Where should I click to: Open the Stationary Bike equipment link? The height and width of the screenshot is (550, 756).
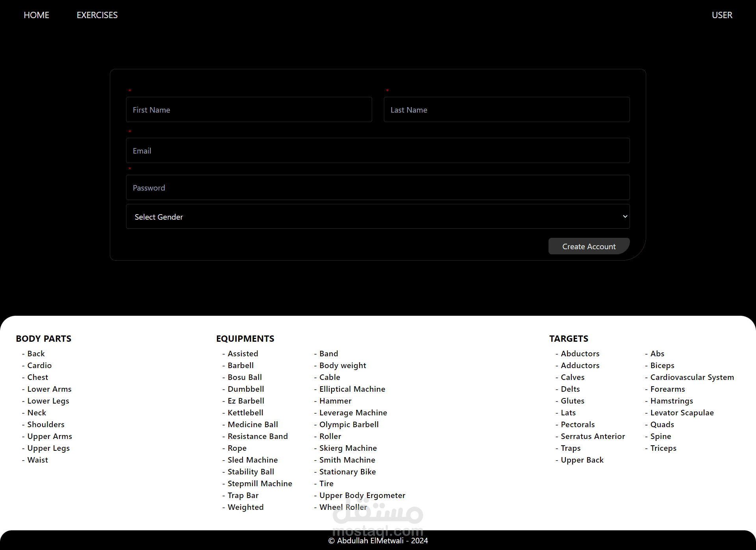click(347, 472)
